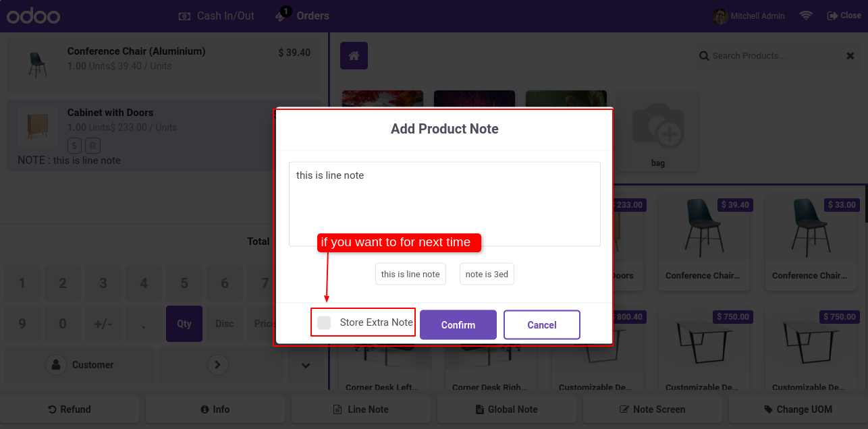868x429 pixels.
Task: Select the Global Note control button
Action: (507, 409)
